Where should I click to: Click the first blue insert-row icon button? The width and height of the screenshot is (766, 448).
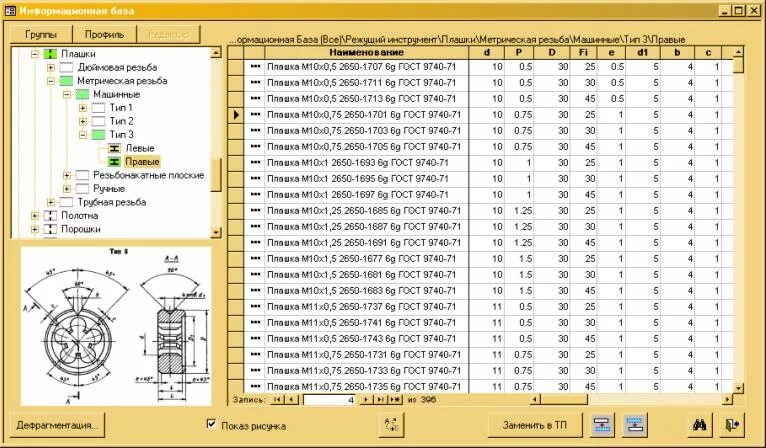(x=602, y=425)
